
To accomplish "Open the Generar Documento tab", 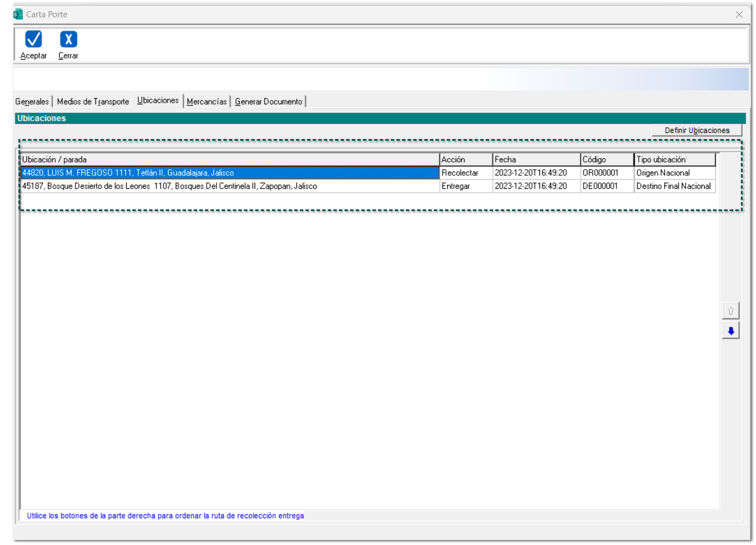I will click(x=269, y=102).
